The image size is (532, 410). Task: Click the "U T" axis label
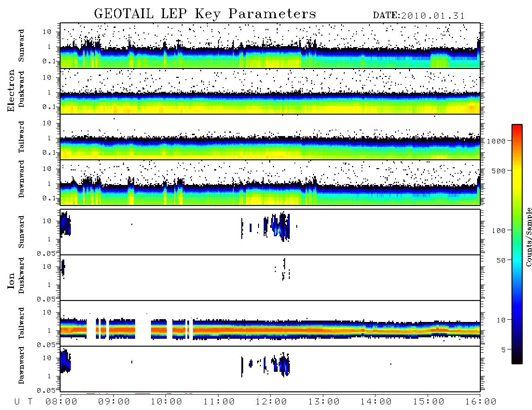[23, 402]
